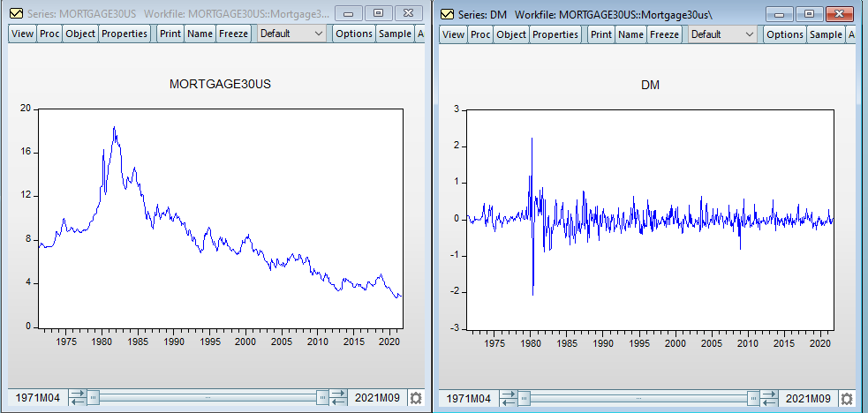Click Print in DM window
This screenshot has height=413, width=868.
coord(601,34)
